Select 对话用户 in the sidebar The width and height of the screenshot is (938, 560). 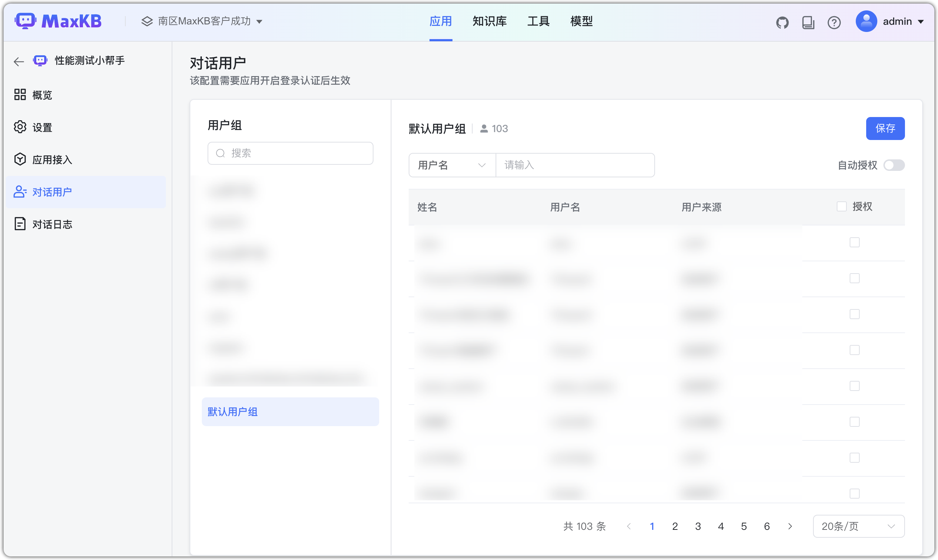coord(86,192)
